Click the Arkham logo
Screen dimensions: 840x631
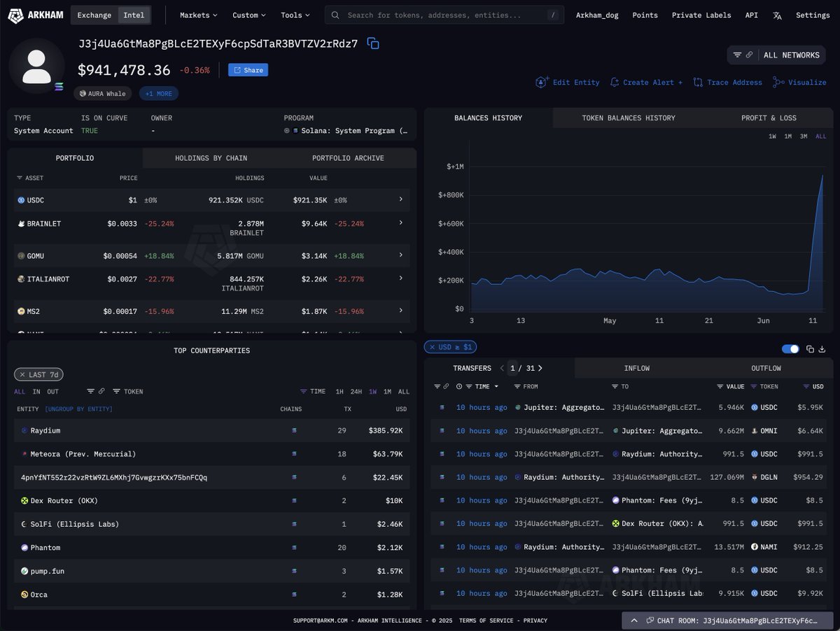(36, 15)
